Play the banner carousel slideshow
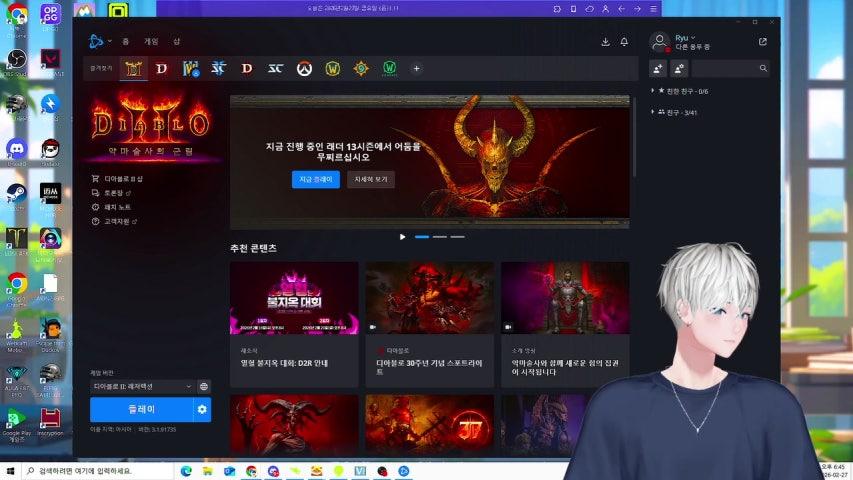Viewport: 853px width, 480px height. pyautogui.click(x=403, y=237)
